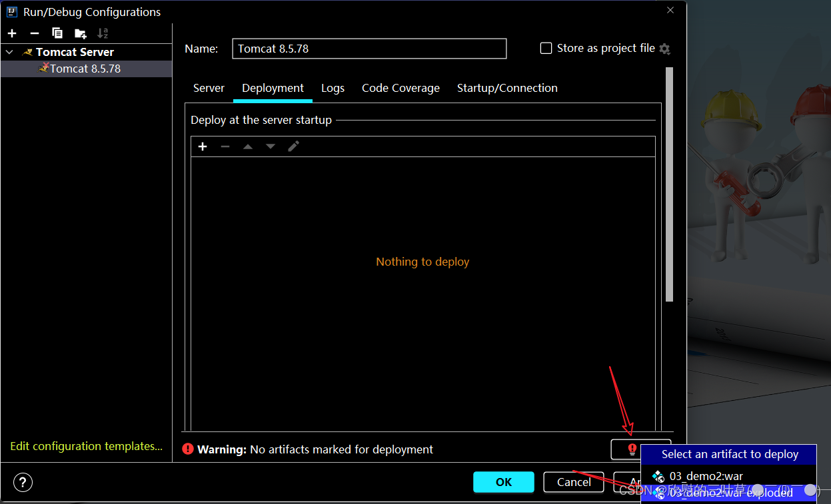Open the Logs tab

point(333,88)
